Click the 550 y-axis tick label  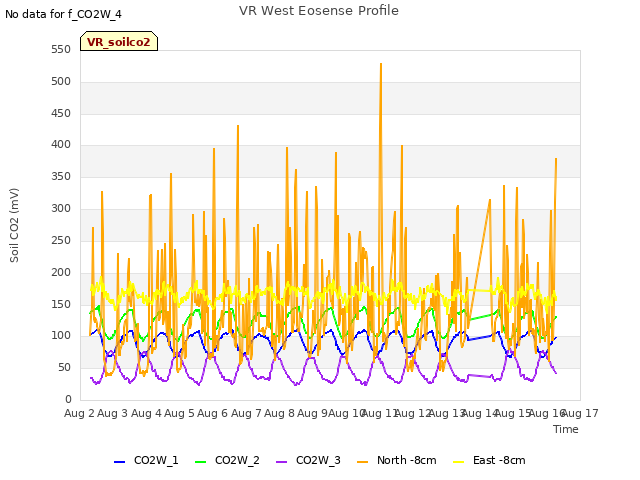(61, 50)
